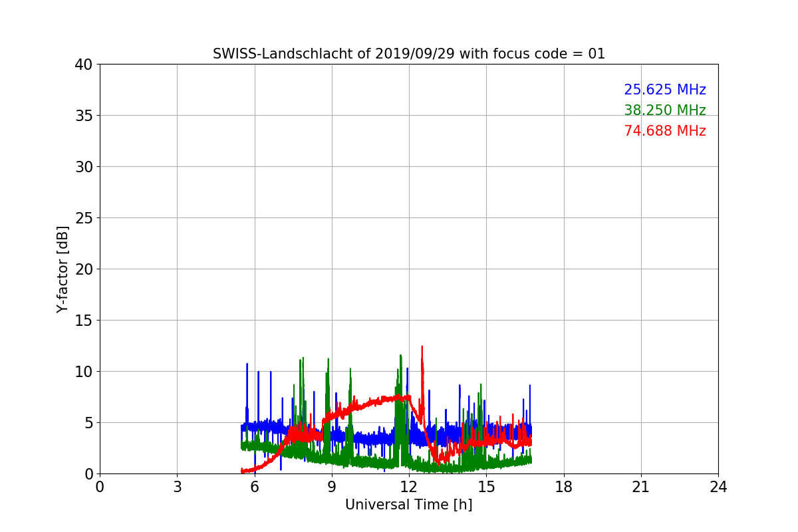Click the y-axis tick label 15
The image size is (798, 532).
84,321
